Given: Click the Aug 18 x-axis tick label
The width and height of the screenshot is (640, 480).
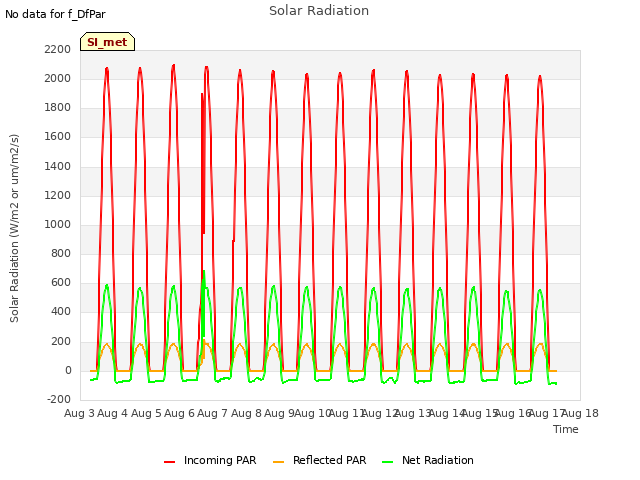Looking at the screenshot, I should pos(580,413).
